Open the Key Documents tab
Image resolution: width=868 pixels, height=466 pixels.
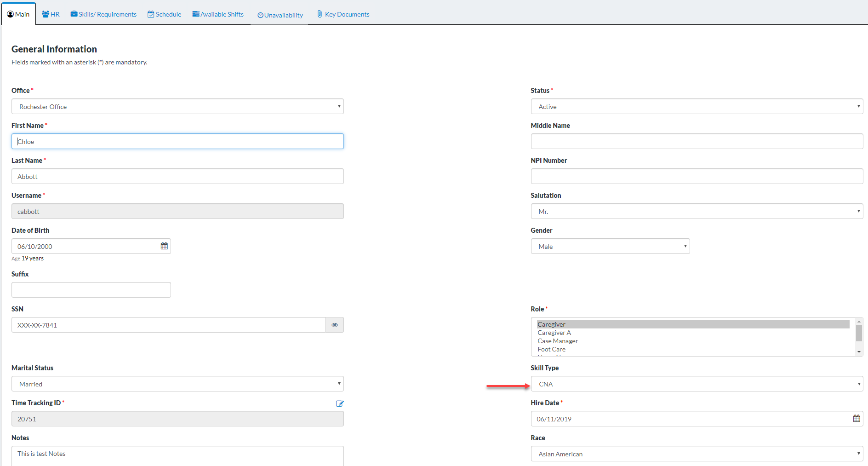click(343, 14)
